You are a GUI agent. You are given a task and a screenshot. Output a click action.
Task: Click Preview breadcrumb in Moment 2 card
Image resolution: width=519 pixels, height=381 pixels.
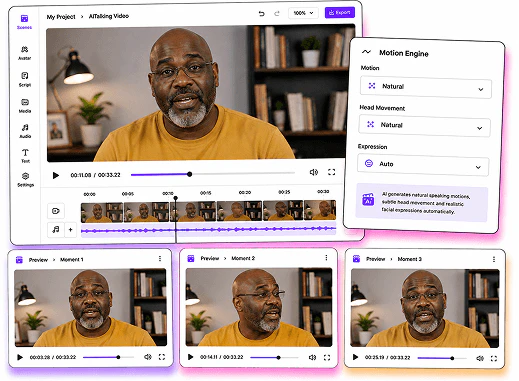tap(210, 258)
